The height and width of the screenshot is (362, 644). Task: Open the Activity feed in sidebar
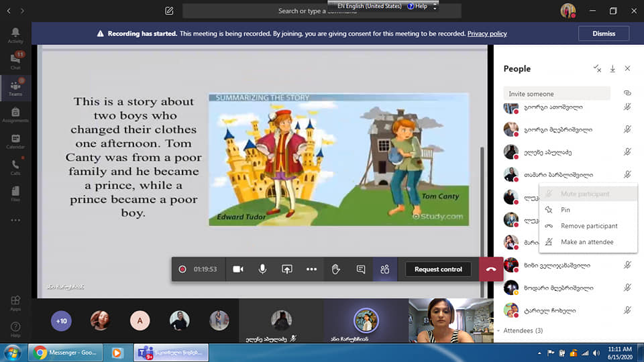(x=15, y=36)
